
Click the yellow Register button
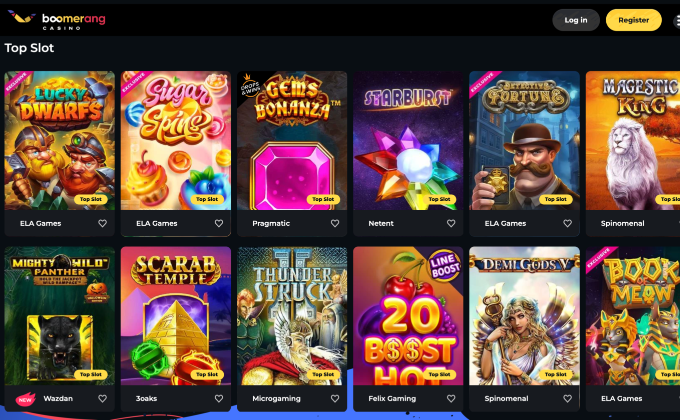pos(634,20)
